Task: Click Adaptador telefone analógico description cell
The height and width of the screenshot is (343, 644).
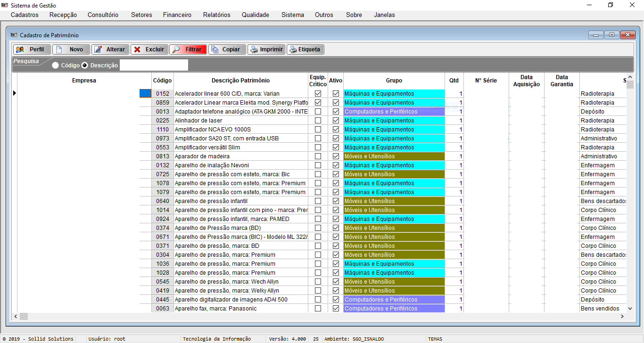Action: 241,112
